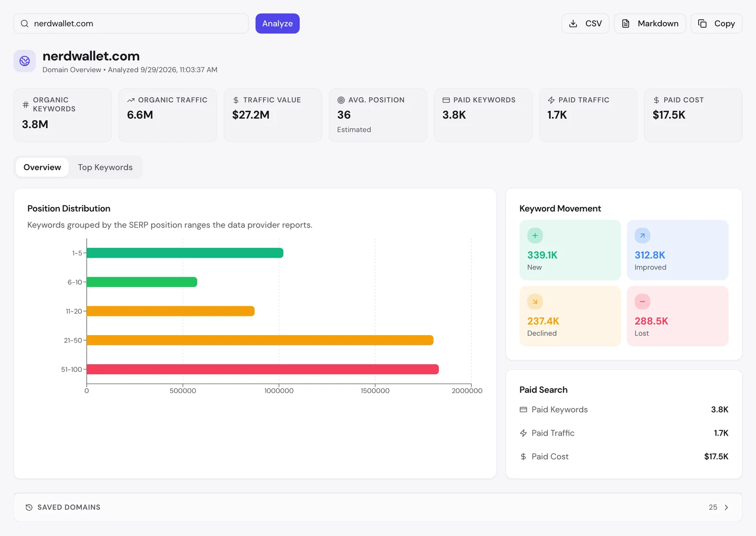
Task: Click the download icon on CSV button
Action: point(573,24)
